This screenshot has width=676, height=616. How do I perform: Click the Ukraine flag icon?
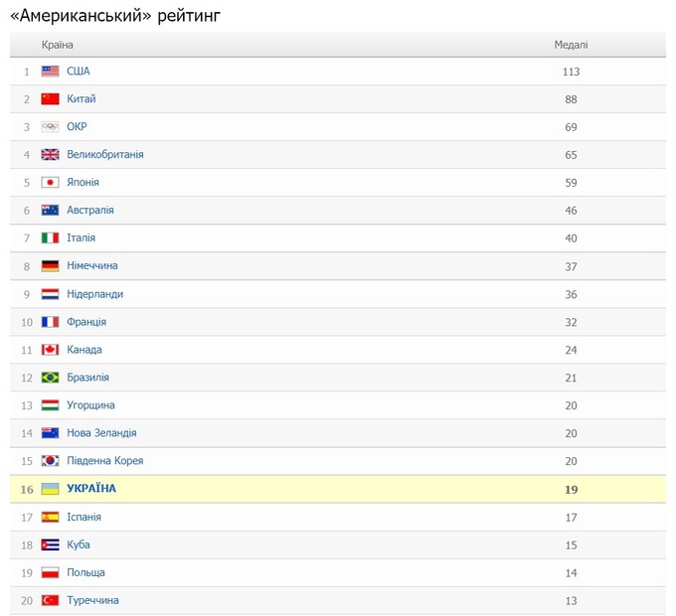coord(50,489)
